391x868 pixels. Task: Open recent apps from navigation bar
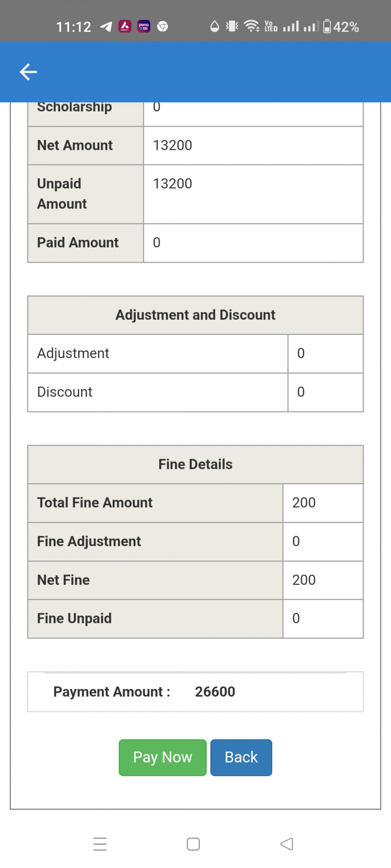pos(100,844)
